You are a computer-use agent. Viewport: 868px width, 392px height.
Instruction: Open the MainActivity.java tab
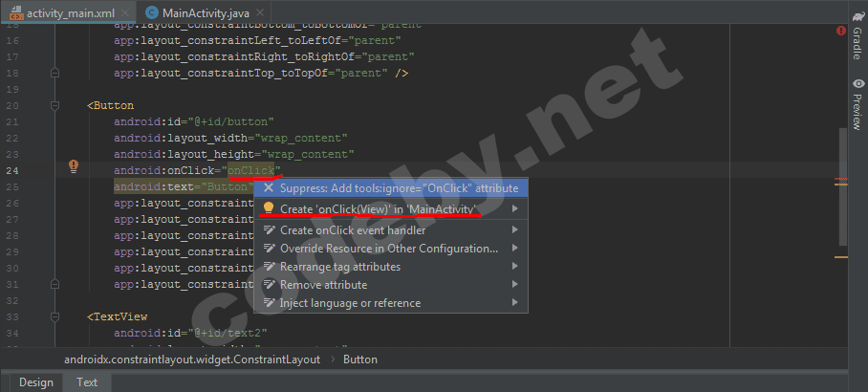(x=206, y=12)
